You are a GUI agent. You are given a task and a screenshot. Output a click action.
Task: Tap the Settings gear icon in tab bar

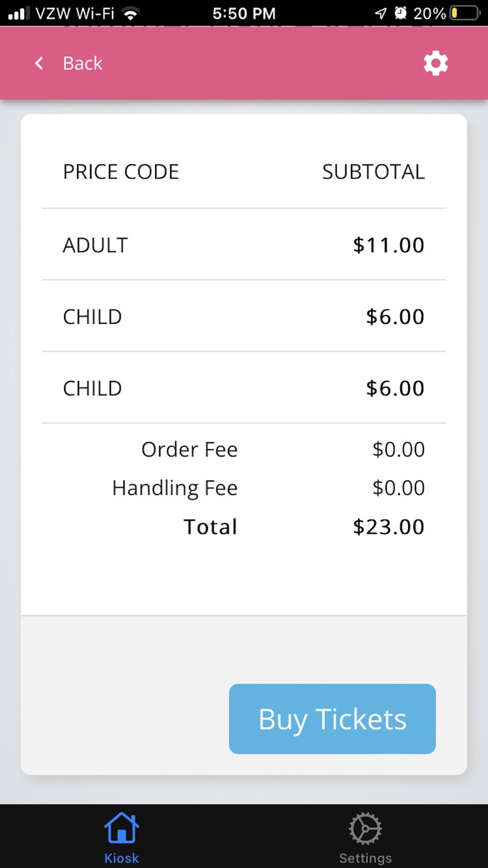point(365,828)
